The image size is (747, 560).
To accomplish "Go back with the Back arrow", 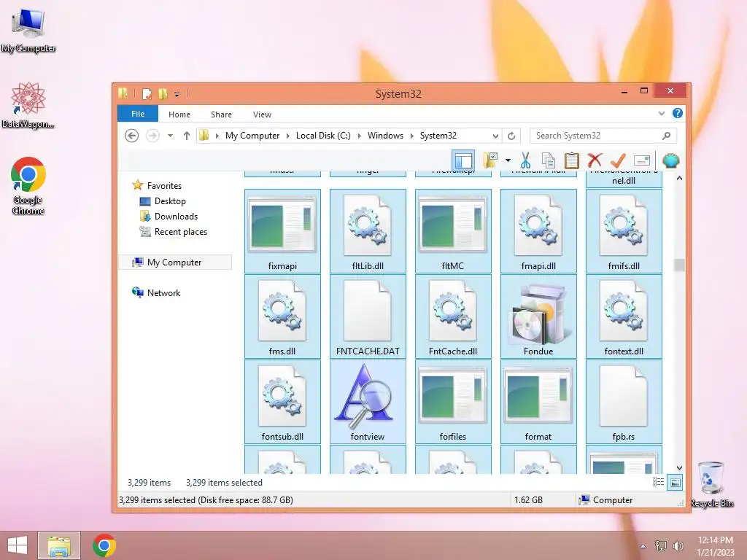I will 131,136.
